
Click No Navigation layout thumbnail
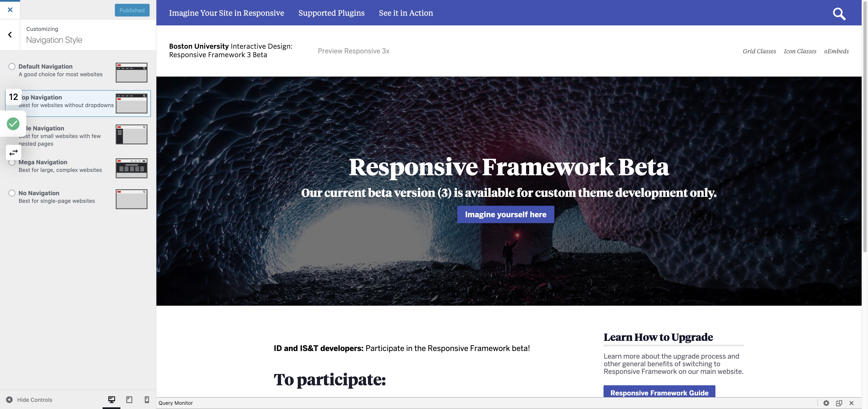pyautogui.click(x=131, y=199)
